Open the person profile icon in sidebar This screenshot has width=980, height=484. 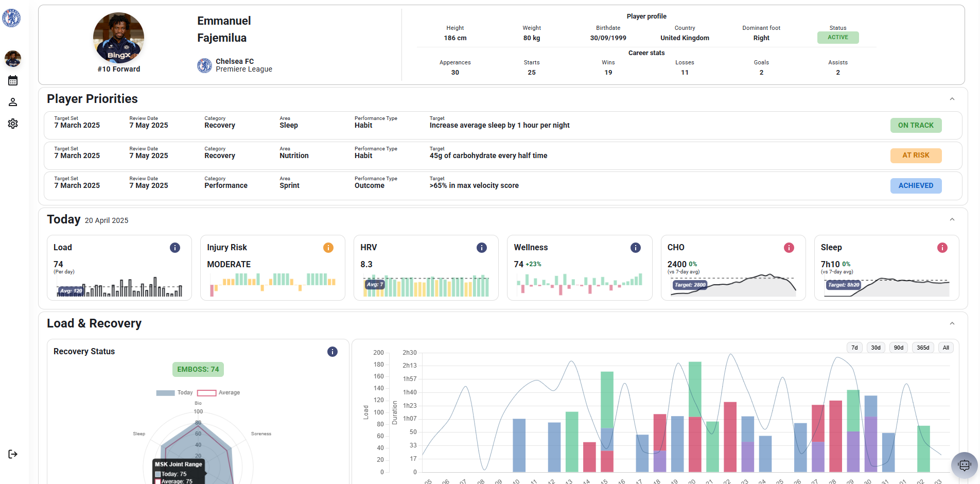click(13, 102)
